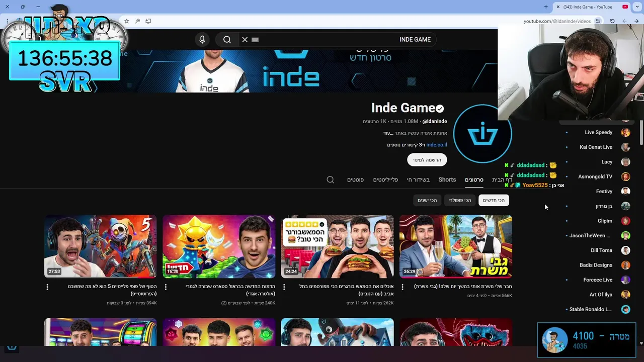Click the 566K view count text
This screenshot has width=644, height=362.
(x=503, y=296)
